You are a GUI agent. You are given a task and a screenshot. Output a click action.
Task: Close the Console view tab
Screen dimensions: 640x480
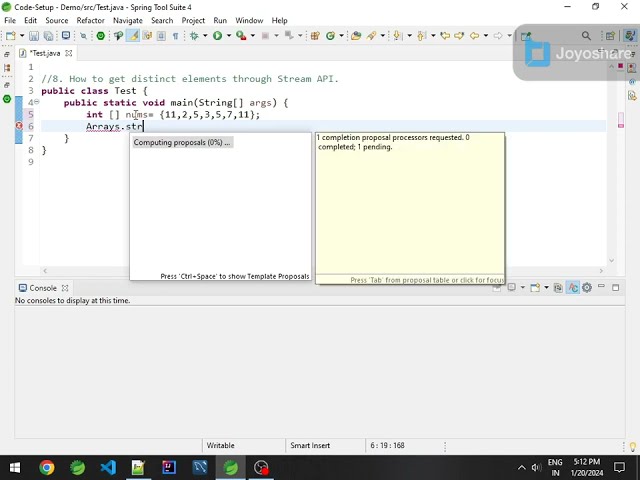[x=65, y=288]
